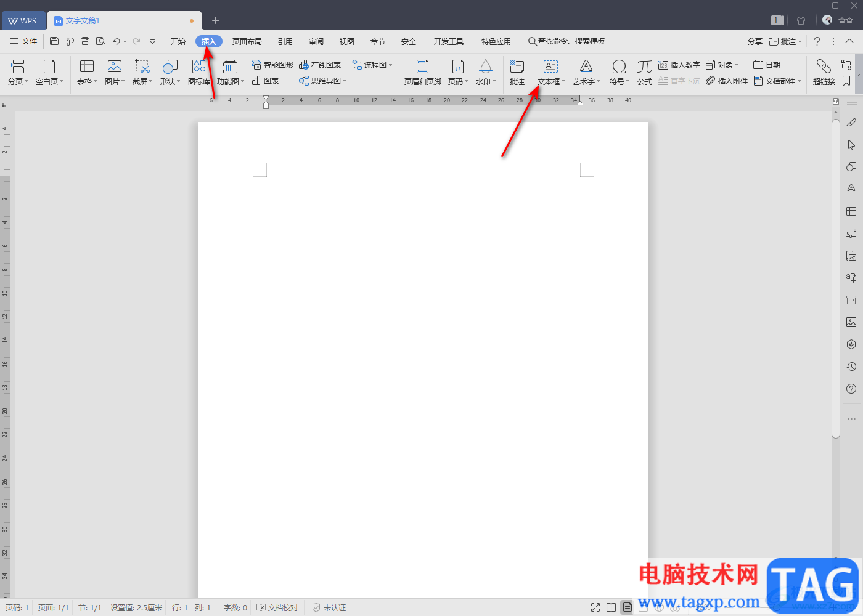
Task: Insert 日期 date
Action: click(767, 65)
